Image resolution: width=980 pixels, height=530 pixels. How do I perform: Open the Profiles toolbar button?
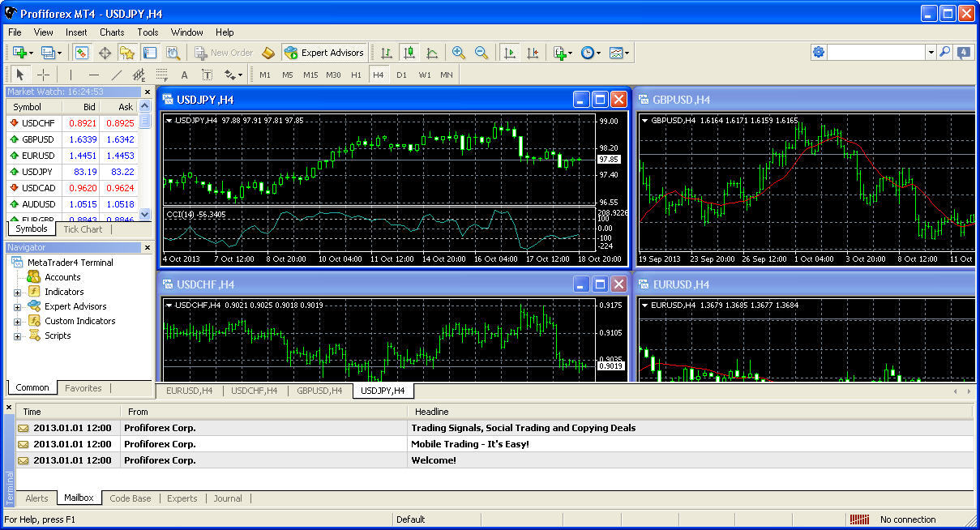(50, 53)
